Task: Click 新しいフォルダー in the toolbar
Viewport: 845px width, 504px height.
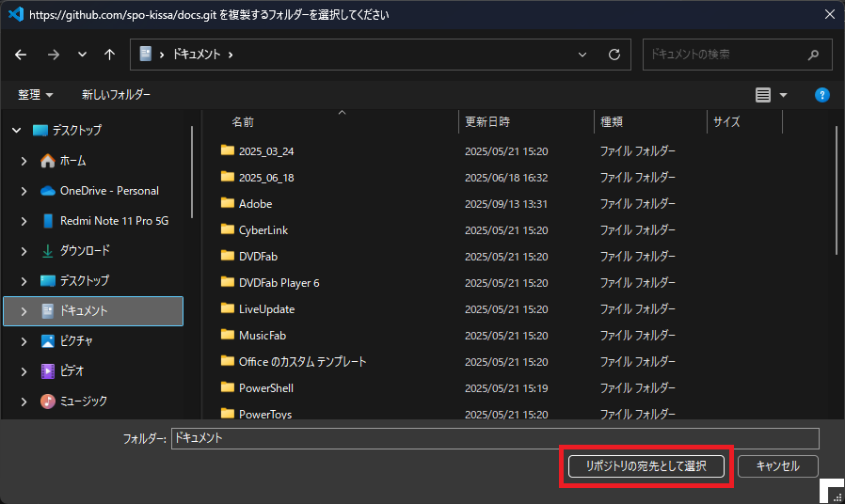Action: tap(116, 95)
